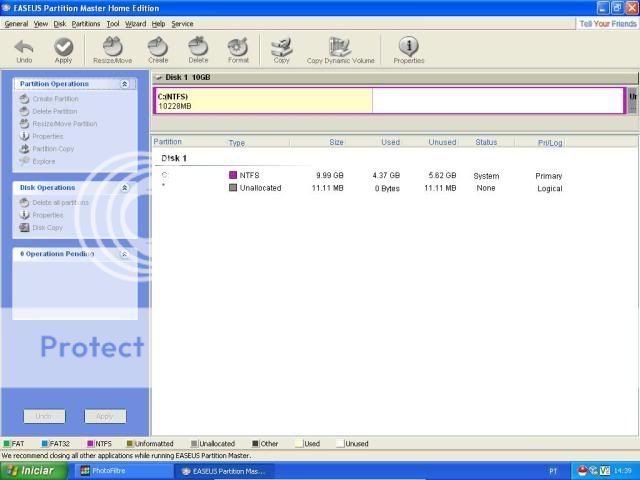Click the Iniciar start button
Screen dimensions: 640x480
coord(33,471)
